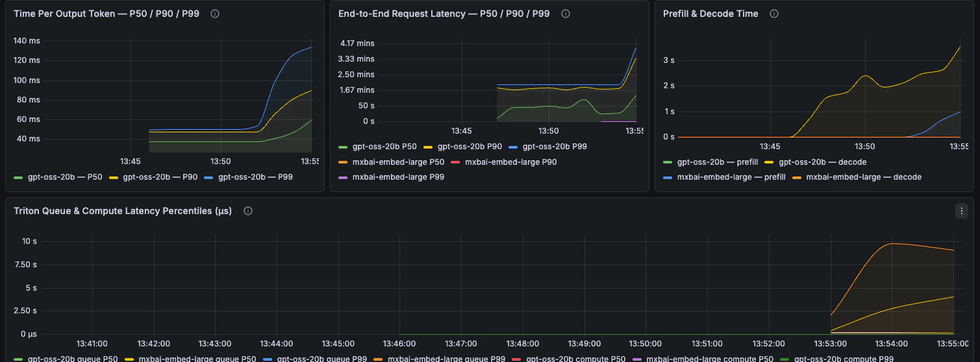Screen dimensions: 980x362
Task: Open color picker from purple mxbai-embed-large P99 swatch
Action: 343,176
